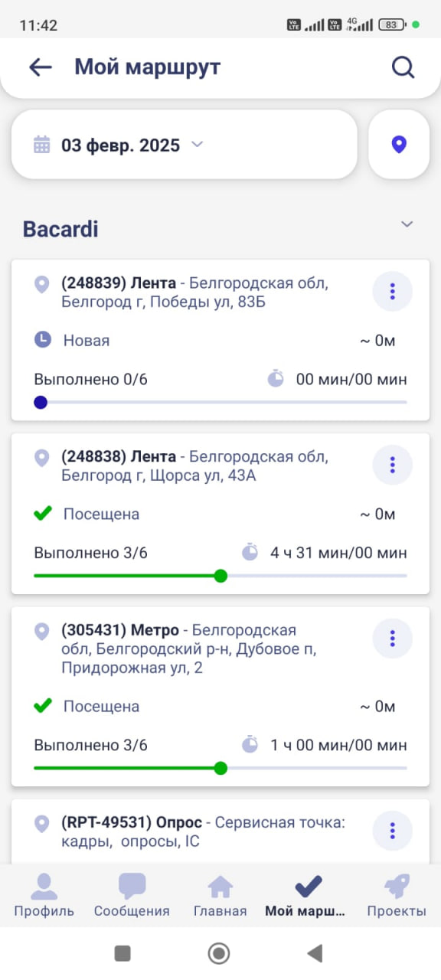Tap the Android home button

point(220,953)
